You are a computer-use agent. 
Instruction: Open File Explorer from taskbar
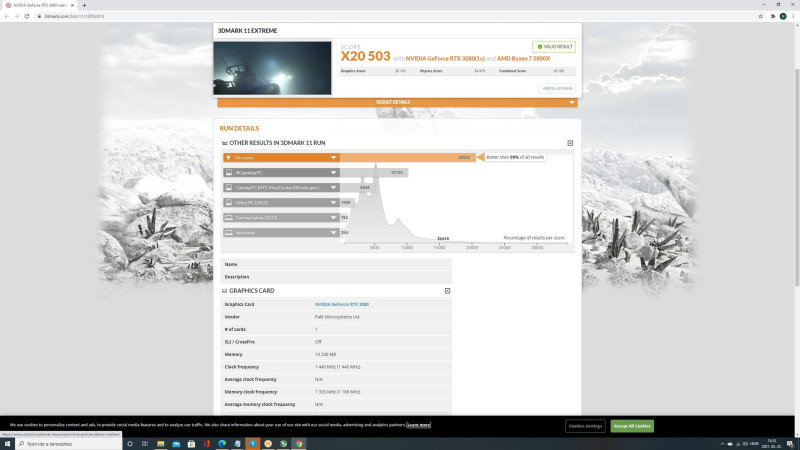[161, 444]
